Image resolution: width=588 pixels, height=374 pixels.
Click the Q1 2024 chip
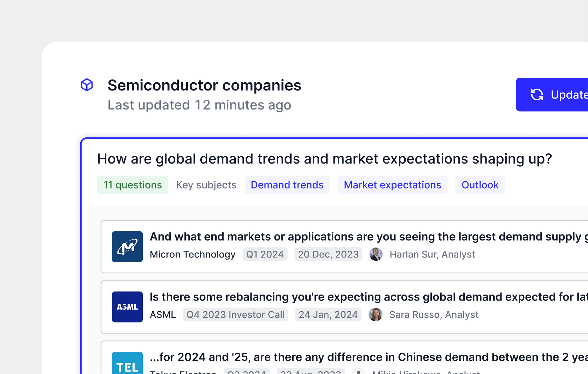(x=265, y=254)
